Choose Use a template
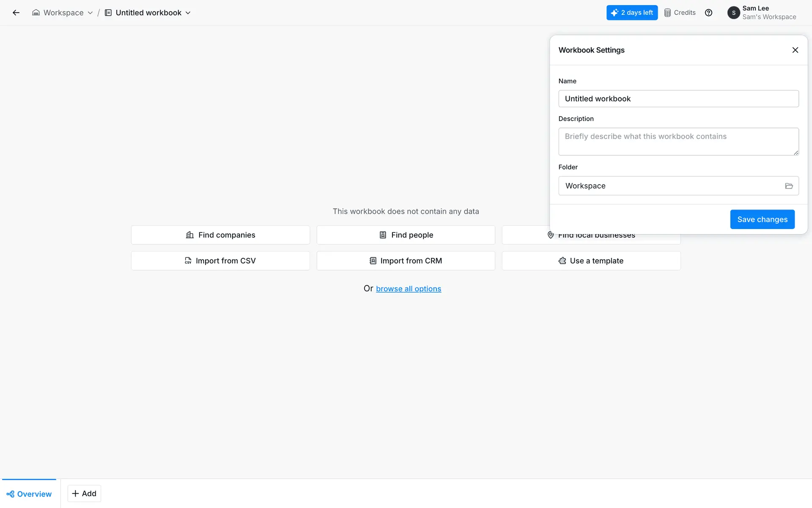This screenshot has width=812, height=508. pos(591,261)
